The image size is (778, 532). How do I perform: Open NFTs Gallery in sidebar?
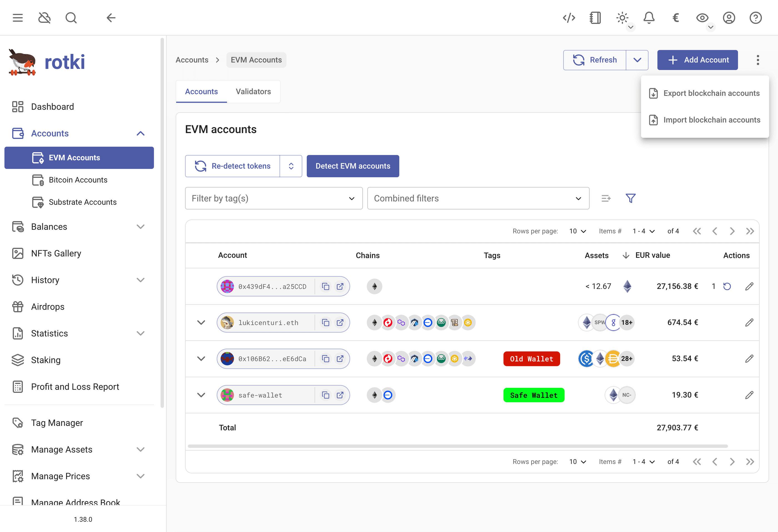(x=79, y=253)
